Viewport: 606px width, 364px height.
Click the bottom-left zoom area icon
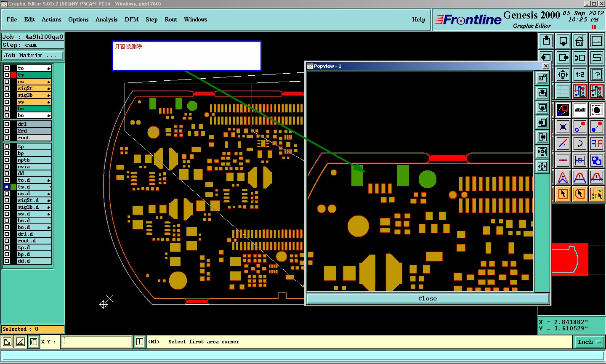click(7, 342)
